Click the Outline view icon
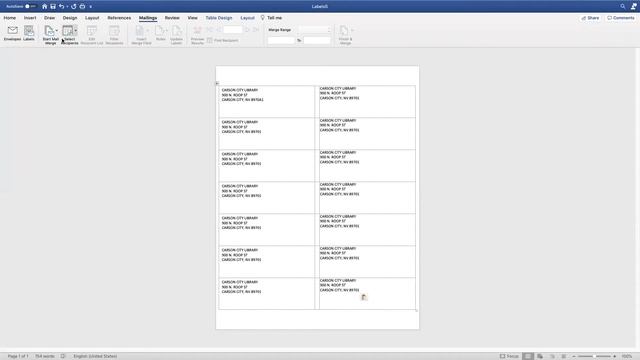This screenshot has width=640, height=360. click(552, 356)
